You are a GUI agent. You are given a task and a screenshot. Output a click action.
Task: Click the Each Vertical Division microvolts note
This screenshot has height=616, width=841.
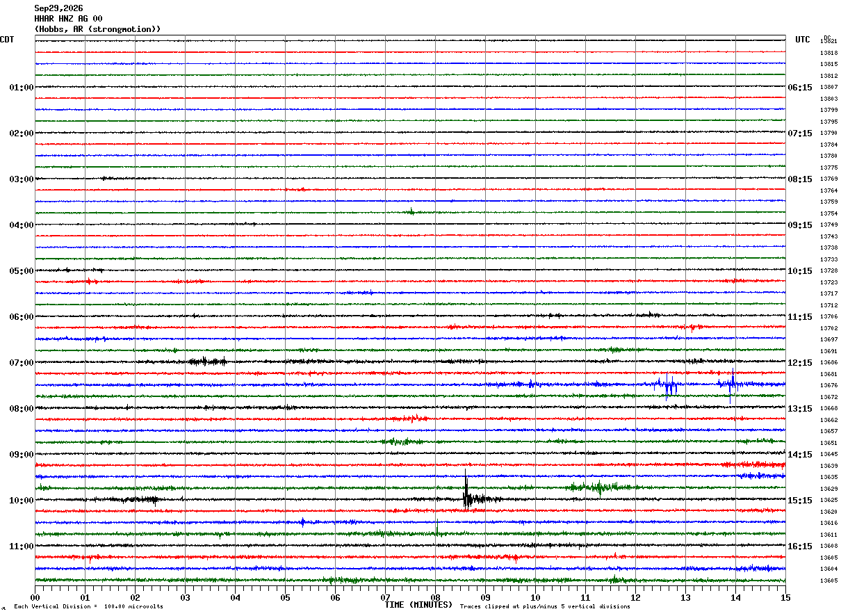(x=88, y=607)
